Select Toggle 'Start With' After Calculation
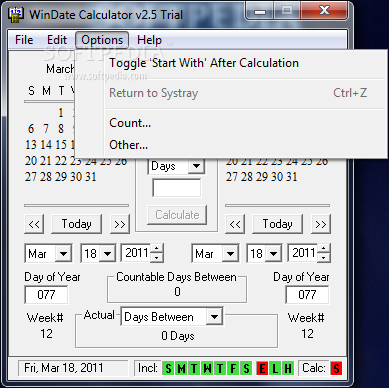 [204, 63]
